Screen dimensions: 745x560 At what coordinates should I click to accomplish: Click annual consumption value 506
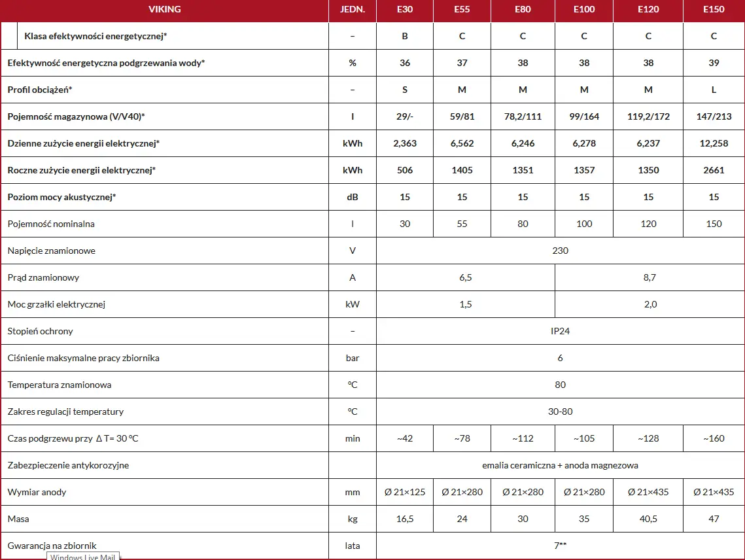point(405,170)
